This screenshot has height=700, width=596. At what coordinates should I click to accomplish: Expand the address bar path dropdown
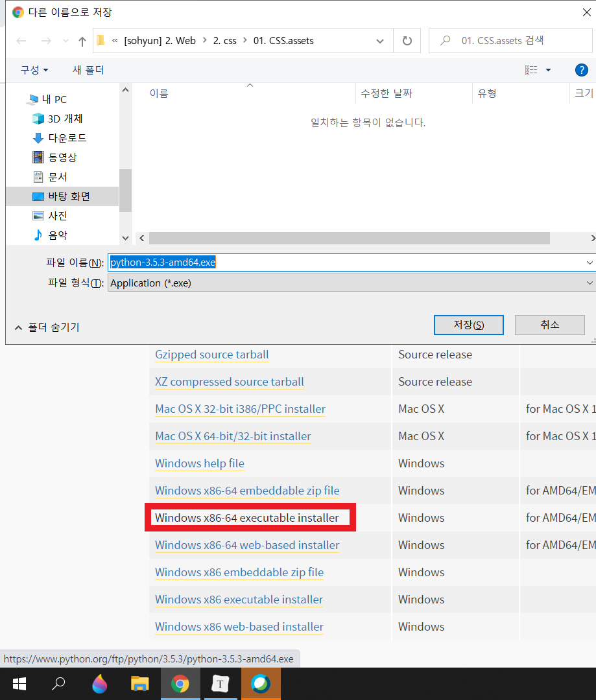click(380, 41)
